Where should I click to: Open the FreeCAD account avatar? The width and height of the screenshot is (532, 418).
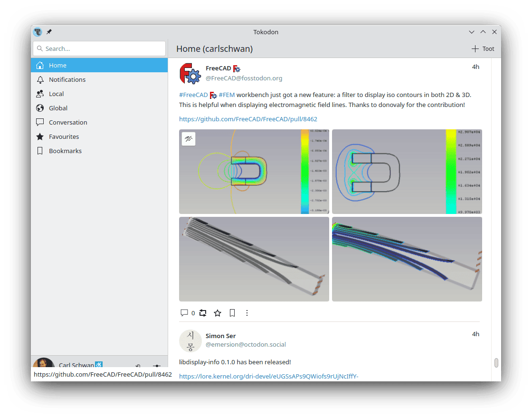pos(190,73)
